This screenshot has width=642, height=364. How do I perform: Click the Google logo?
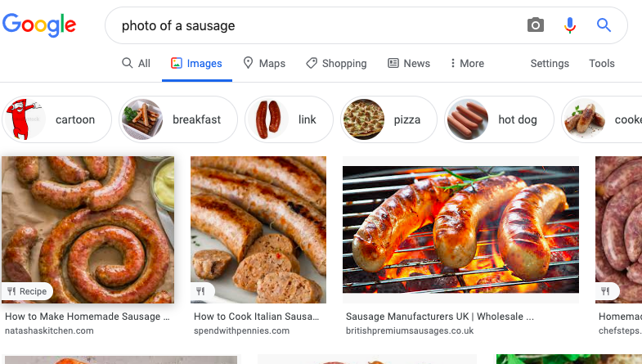(39, 25)
